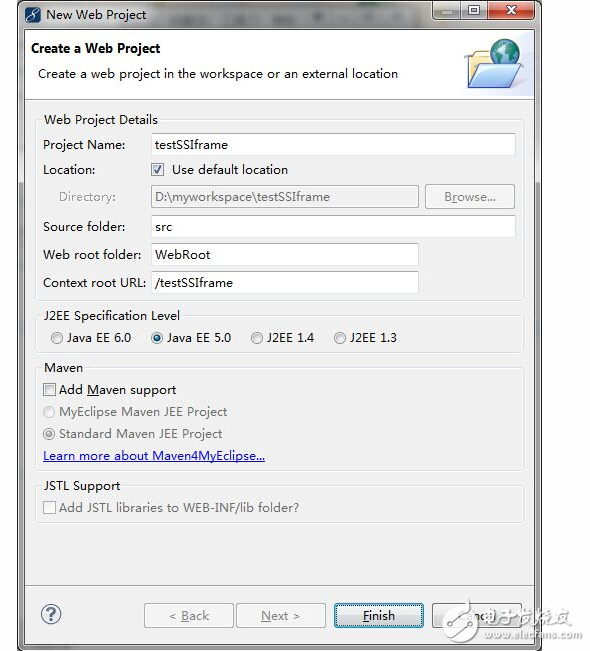The image size is (590, 651).
Task: Enable Add Maven support checkbox
Action: [49, 390]
